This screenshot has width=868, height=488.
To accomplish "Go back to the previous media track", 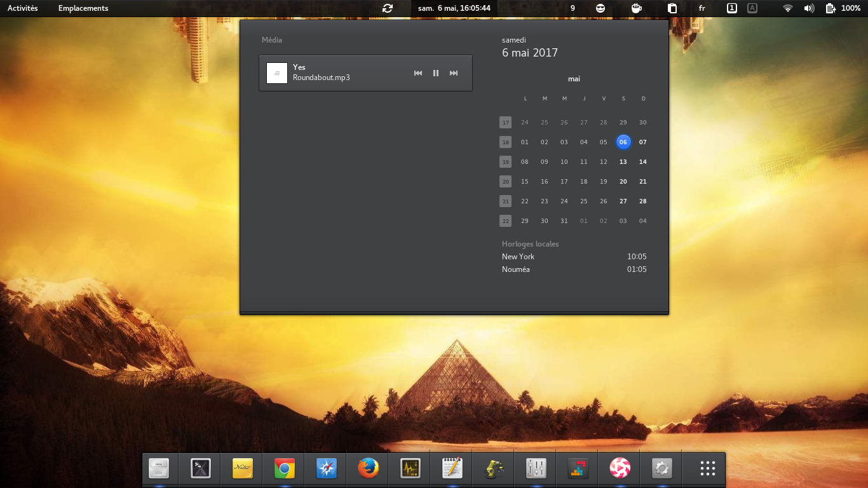I will [418, 73].
